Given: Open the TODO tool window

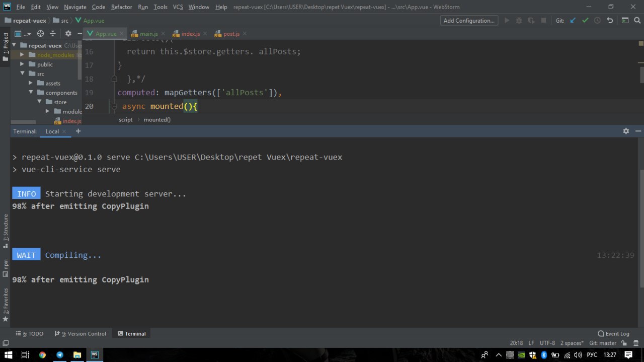Looking at the screenshot, I should [30, 334].
